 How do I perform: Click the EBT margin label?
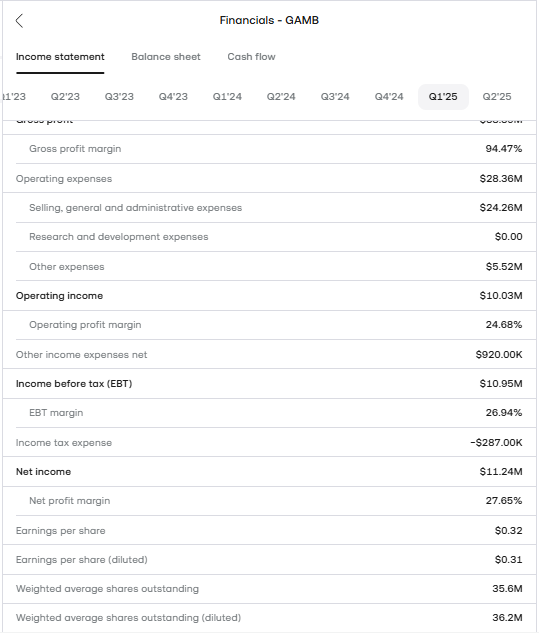click(x=56, y=413)
